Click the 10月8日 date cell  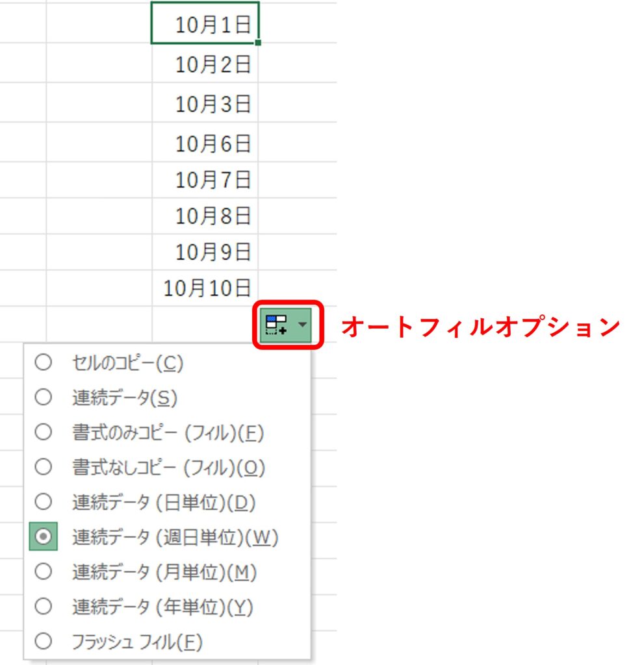[205, 216]
